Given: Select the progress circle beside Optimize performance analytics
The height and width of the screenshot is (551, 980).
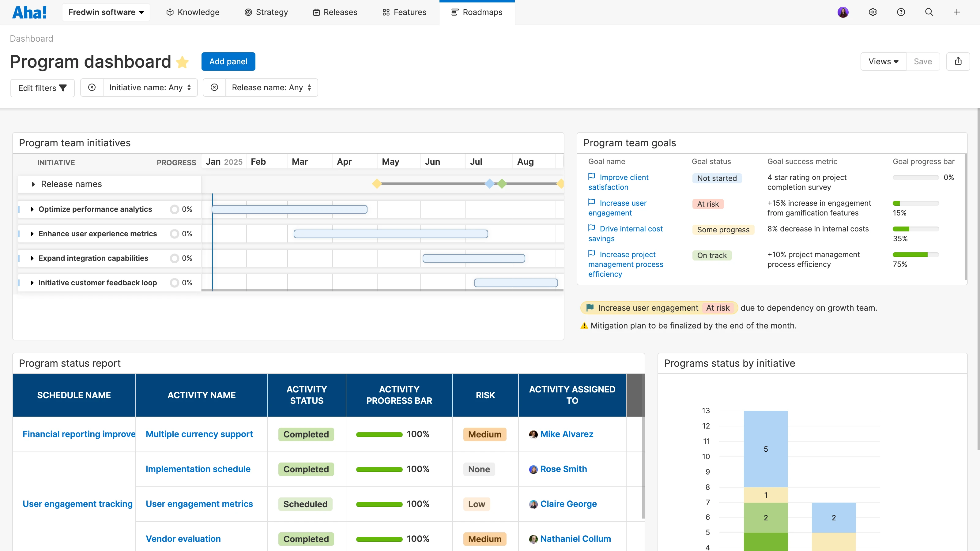Looking at the screenshot, I should [174, 209].
